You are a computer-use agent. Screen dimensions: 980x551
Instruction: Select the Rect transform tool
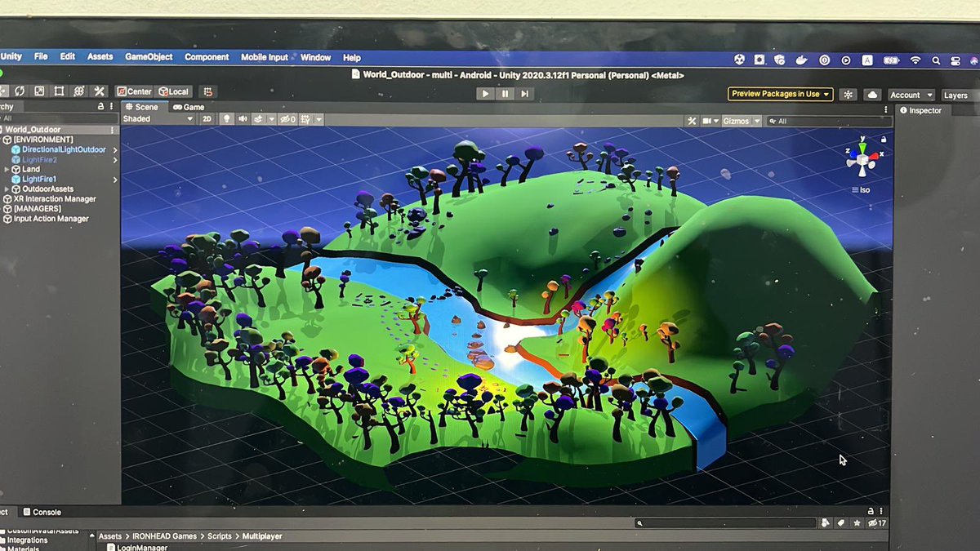59,91
